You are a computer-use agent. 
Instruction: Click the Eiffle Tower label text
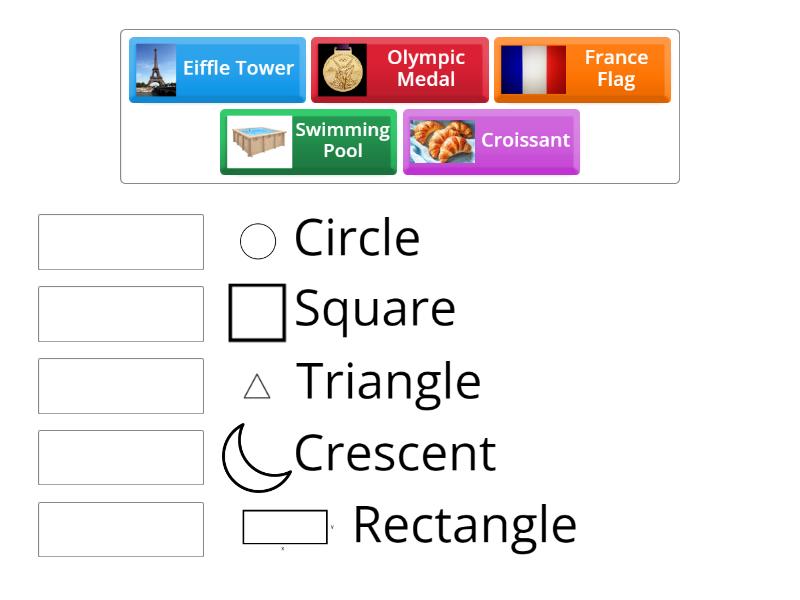(236, 69)
